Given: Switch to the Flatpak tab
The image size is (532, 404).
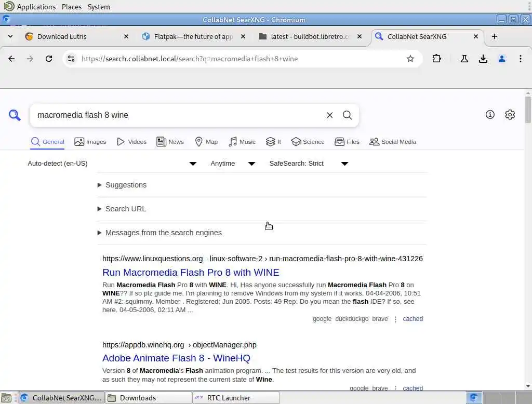Looking at the screenshot, I should [x=193, y=36].
